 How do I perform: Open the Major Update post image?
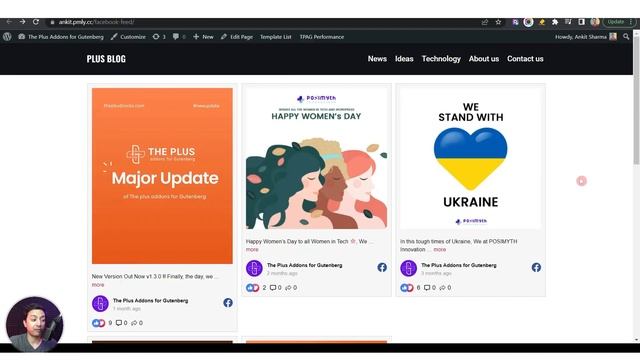[162, 176]
